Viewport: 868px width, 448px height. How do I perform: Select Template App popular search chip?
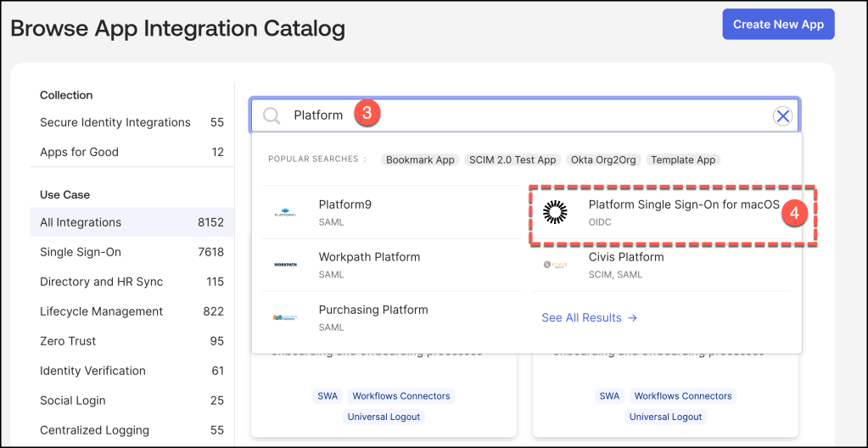(x=682, y=160)
